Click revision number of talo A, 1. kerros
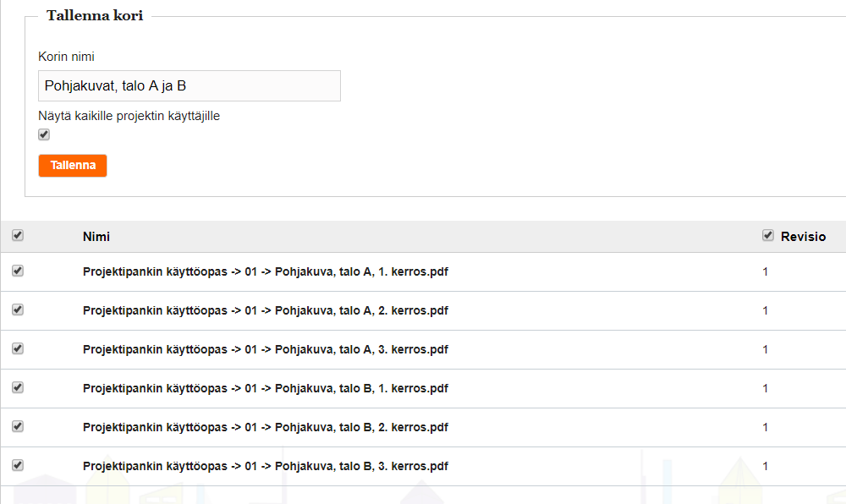 766,272
